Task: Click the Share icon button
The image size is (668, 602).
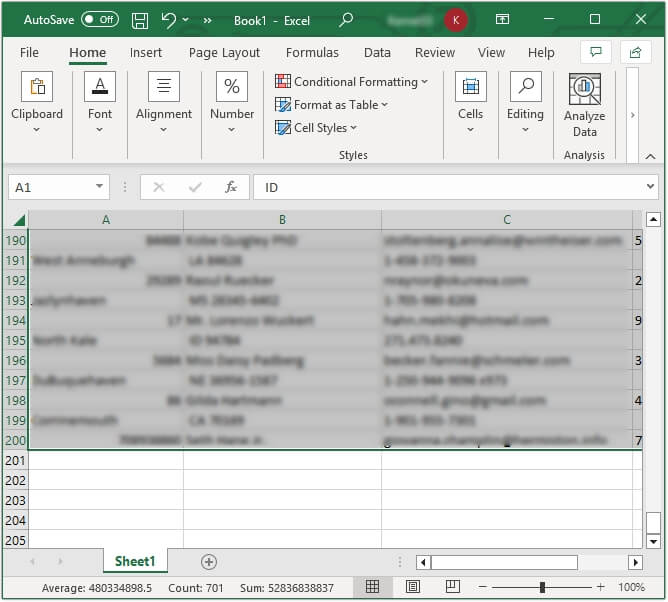Action: point(635,52)
